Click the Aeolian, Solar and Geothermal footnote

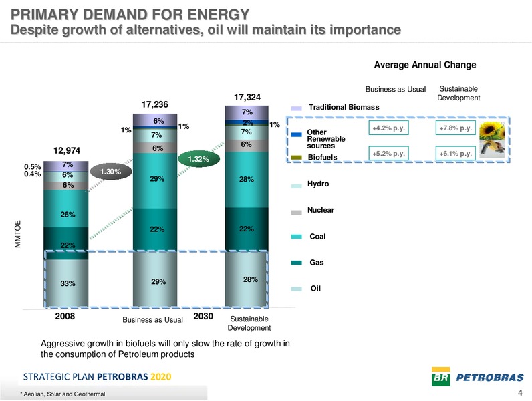tap(62, 394)
